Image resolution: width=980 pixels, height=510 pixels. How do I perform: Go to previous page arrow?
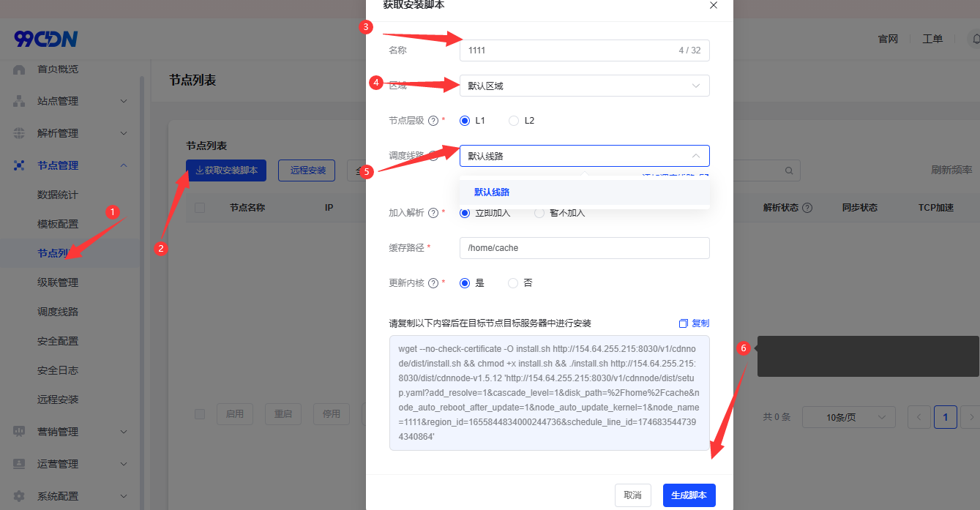click(x=919, y=416)
